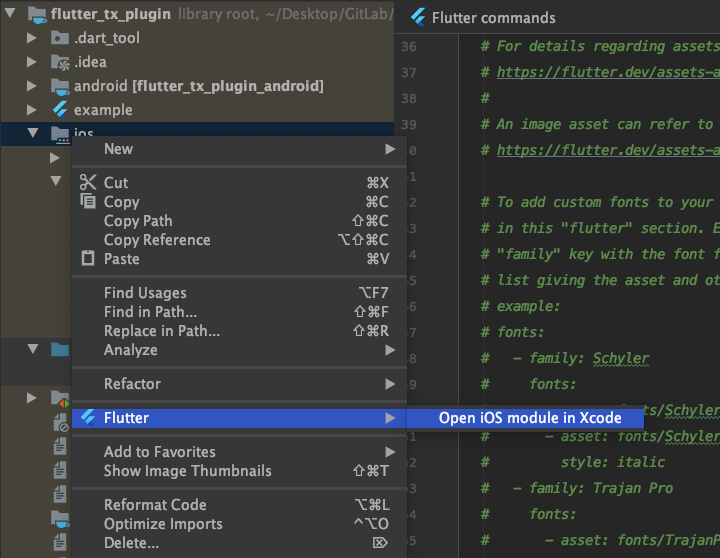Click the Flutter logo in the Flutter commands bar

pyautogui.click(x=418, y=17)
